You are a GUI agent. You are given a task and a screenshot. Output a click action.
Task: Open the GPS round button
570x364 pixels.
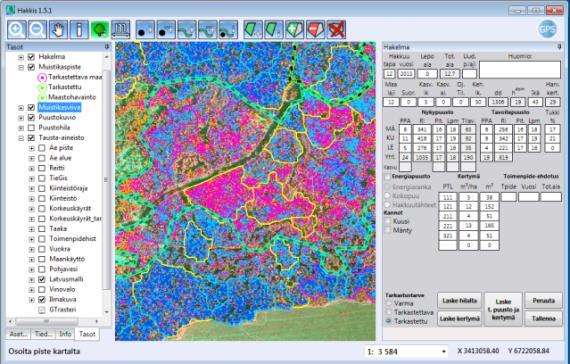point(547,29)
